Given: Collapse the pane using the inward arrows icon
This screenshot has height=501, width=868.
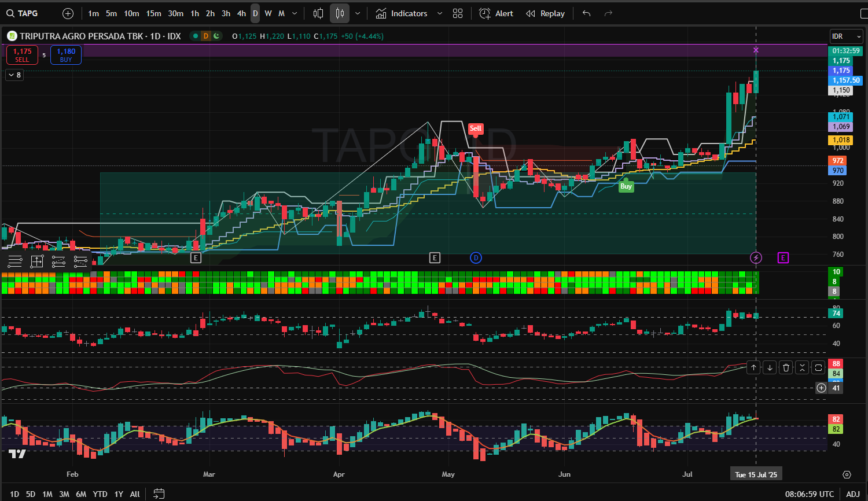Looking at the screenshot, I should [802, 367].
